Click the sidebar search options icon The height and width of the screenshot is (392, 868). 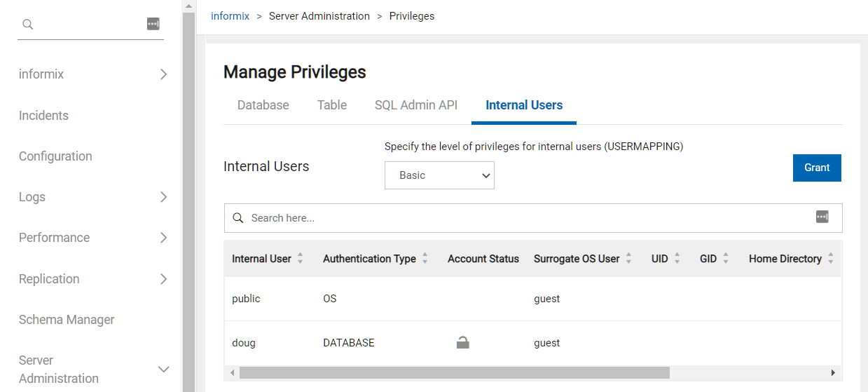153,25
